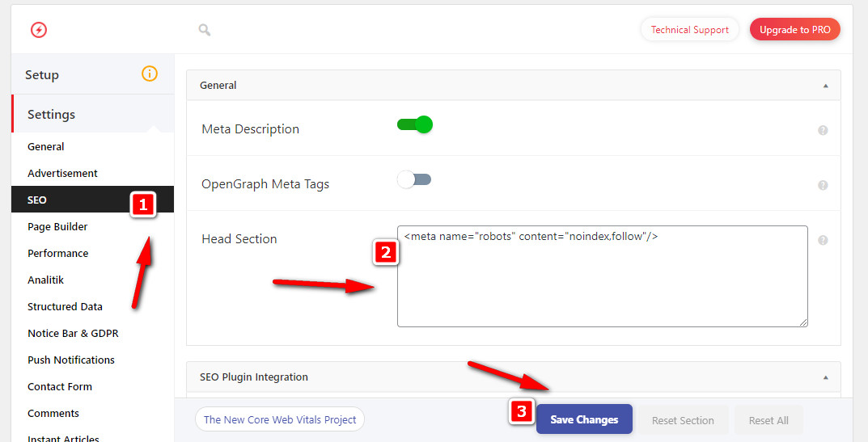Click the Upgrade to PRO button
The image size is (868, 442).
(795, 30)
